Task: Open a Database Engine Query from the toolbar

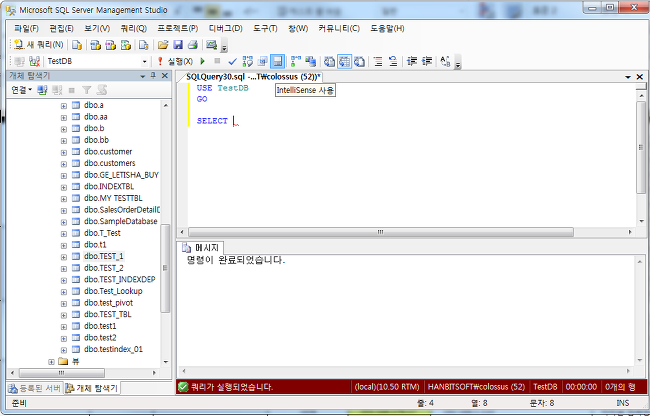Action: (77, 45)
